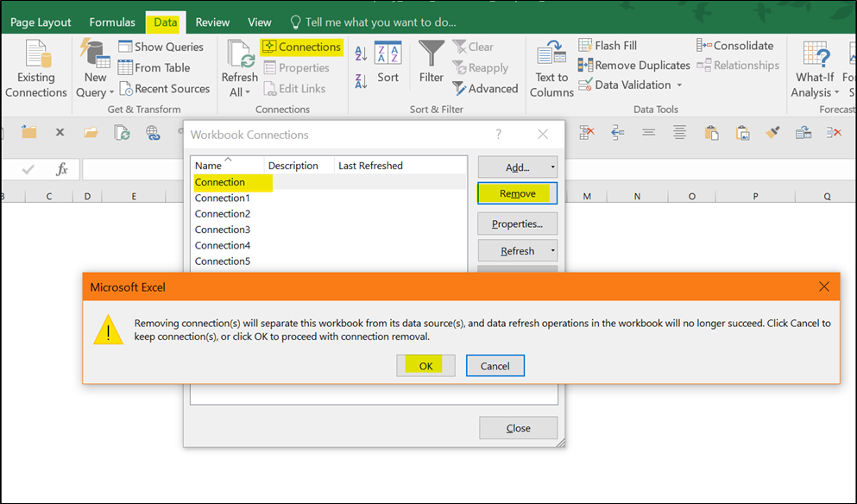Open the View tab
Screen dimensions: 857x504
(x=259, y=22)
